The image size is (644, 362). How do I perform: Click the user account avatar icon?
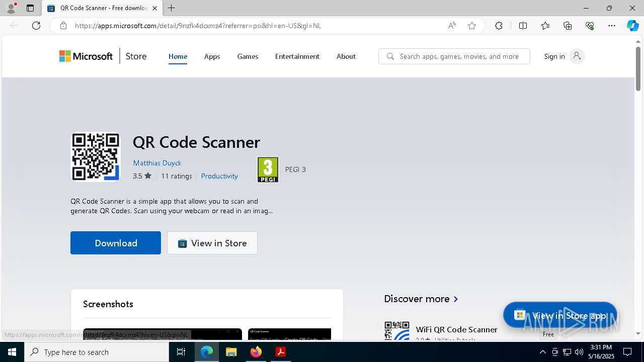tap(577, 56)
